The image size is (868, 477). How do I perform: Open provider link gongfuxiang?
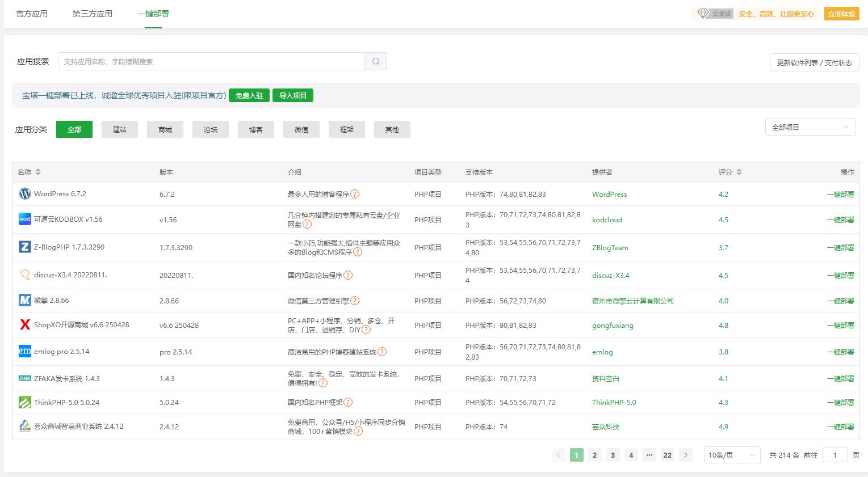pyautogui.click(x=613, y=325)
